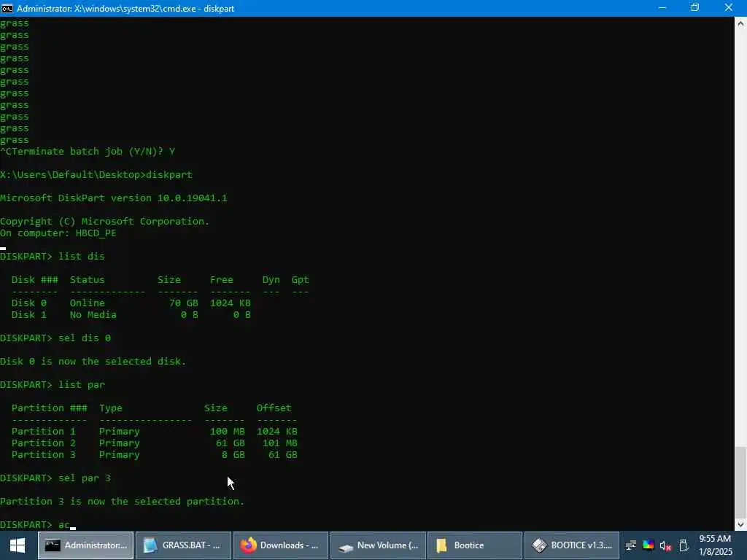Screen dimensions: 747x560
Task: Click 'Disk 0' row in disk list
Action: tap(131, 303)
